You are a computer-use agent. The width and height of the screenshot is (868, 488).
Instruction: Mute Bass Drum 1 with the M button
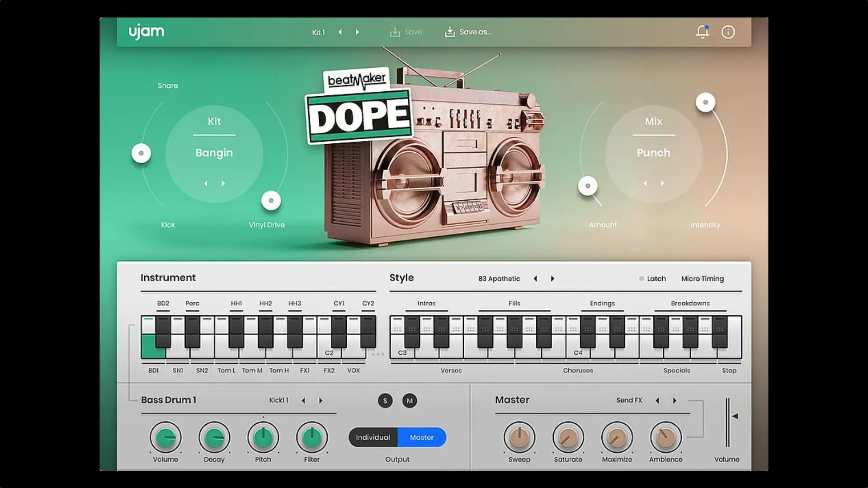coord(410,401)
